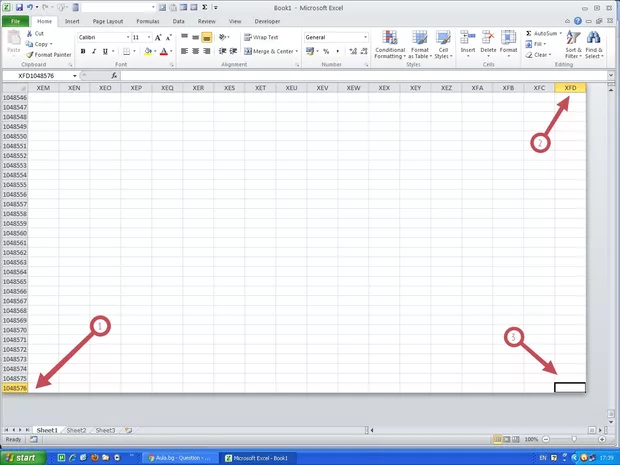Select Top Align icon
The height and width of the screenshot is (465, 620).
coord(184,37)
